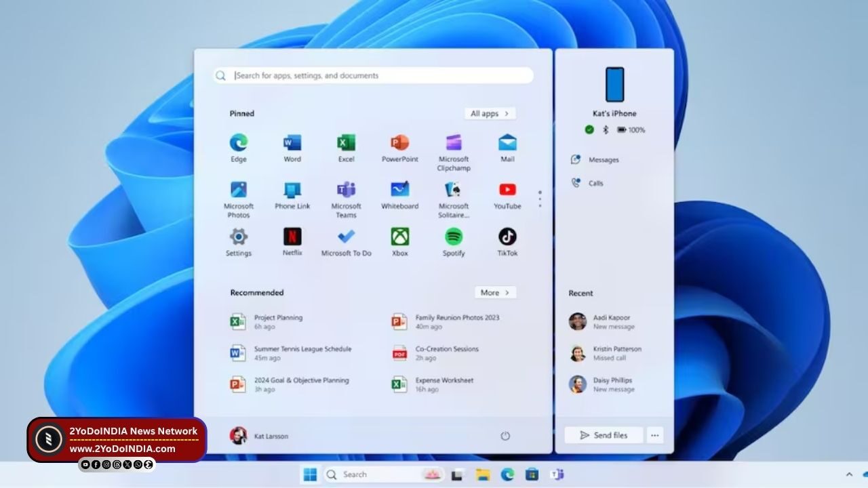Open 2024 Goal & Objective Planning presentation

[x=289, y=384]
